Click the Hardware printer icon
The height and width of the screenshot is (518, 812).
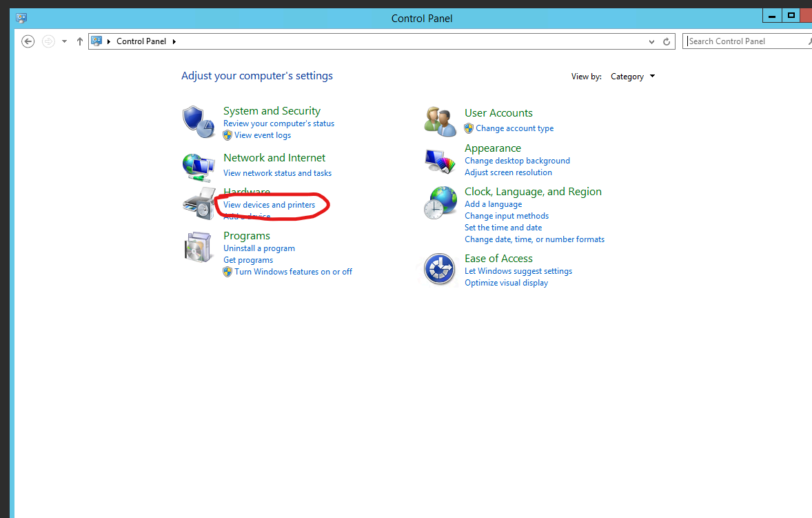(x=197, y=204)
